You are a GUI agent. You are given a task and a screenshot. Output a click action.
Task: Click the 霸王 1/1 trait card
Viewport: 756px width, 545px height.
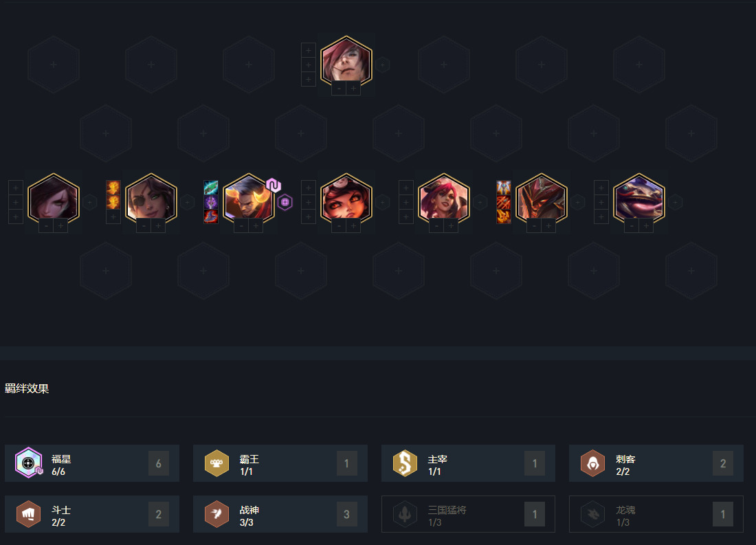click(x=280, y=463)
